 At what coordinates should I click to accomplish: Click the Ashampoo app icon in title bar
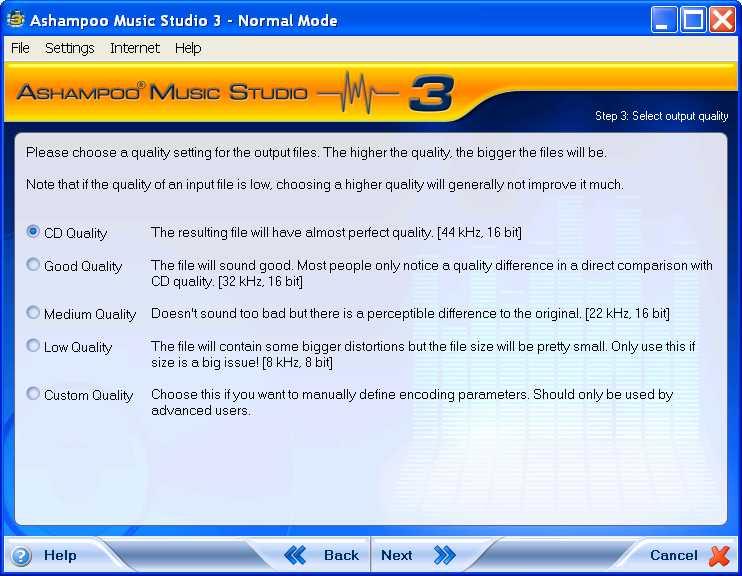coord(15,20)
